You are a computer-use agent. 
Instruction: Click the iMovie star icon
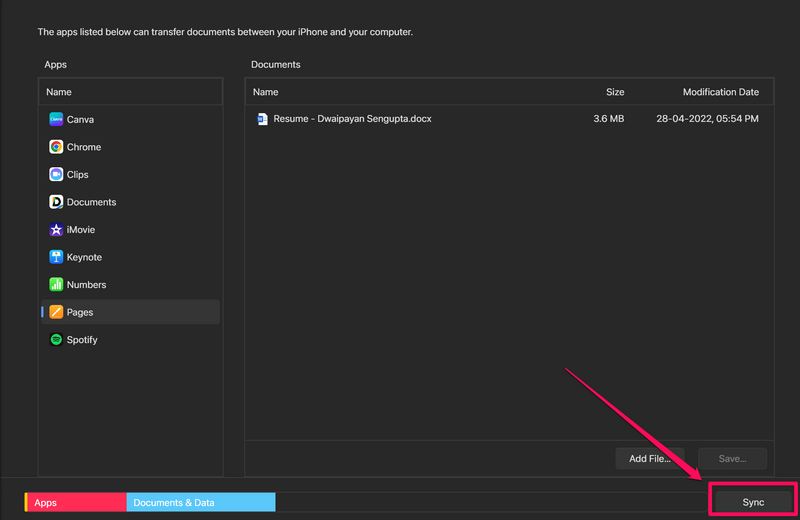pos(57,230)
